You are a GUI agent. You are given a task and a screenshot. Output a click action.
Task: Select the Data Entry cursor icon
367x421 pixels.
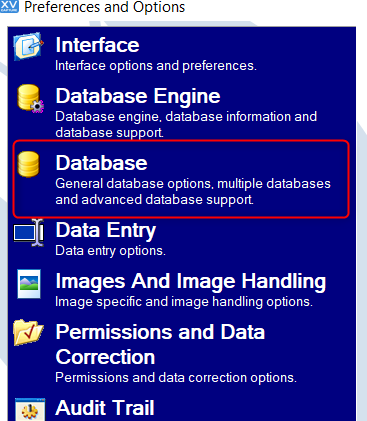coord(29,233)
